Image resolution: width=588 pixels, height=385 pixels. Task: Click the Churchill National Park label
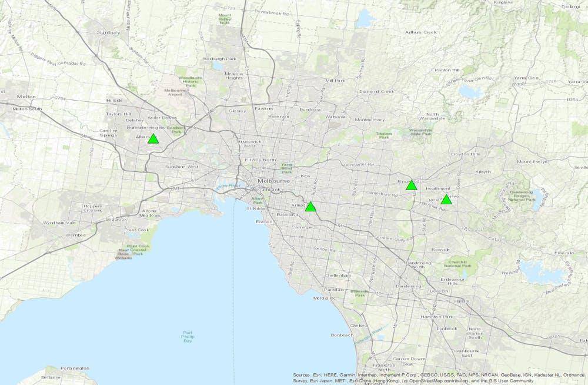click(459, 264)
